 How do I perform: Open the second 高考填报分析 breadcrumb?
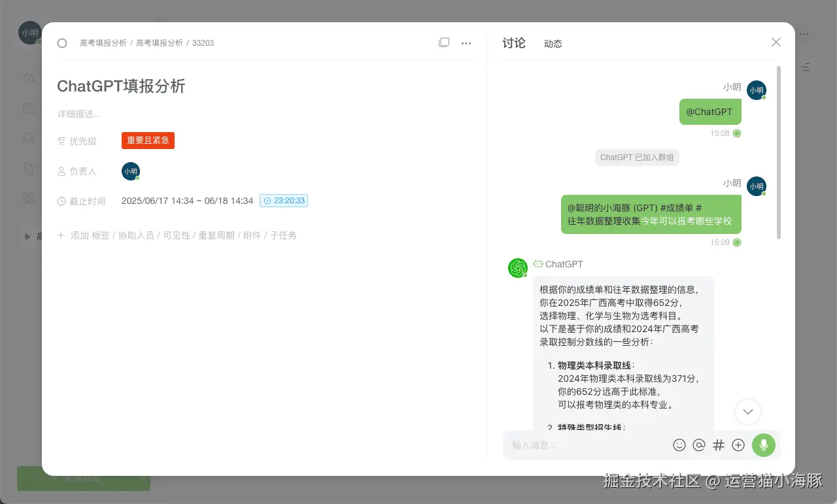(x=160, y=43)
